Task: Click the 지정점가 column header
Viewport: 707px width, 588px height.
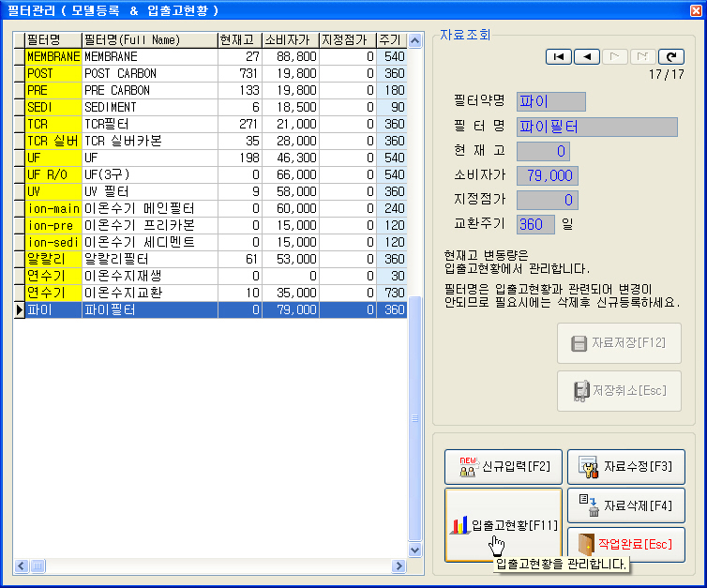Action: pyautogui.click(x=348, y=40)
